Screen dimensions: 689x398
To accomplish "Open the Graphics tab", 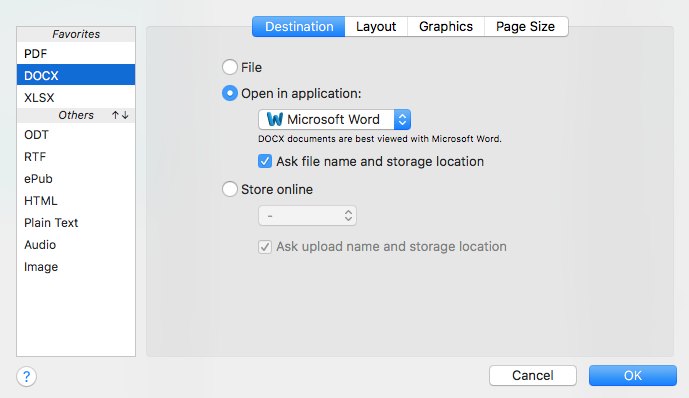I will coord(446,26).
